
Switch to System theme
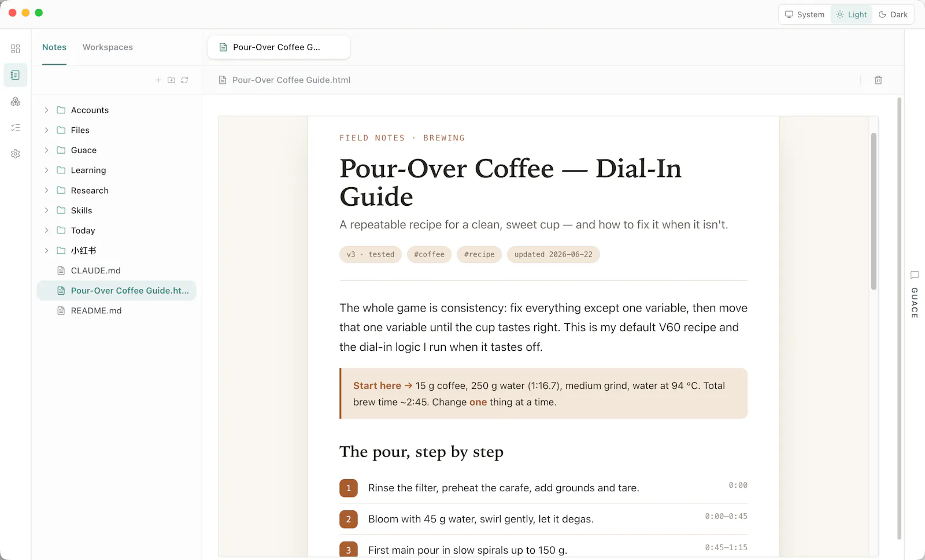click(x=805, y=14)
